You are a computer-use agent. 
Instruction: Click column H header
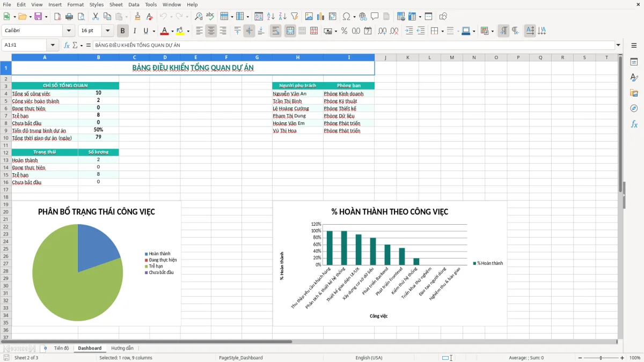(297, 57)
